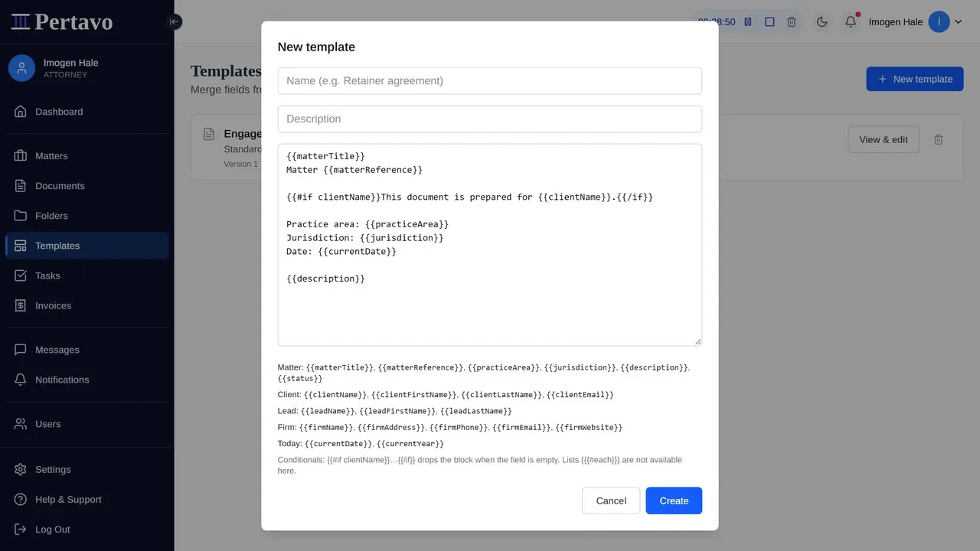The width and height of the screenshot is (980, 551).
Task: Cancel the New template dialog
Action: click(611, 500)
